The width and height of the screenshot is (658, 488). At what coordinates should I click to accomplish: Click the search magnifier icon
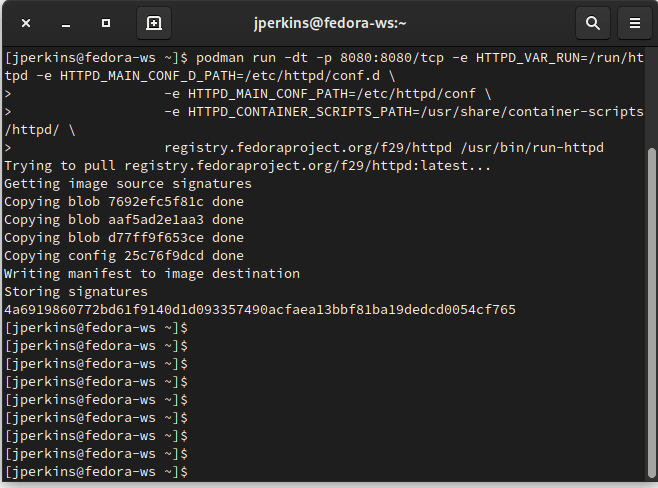pyautogui.click(x=593, y=23)
